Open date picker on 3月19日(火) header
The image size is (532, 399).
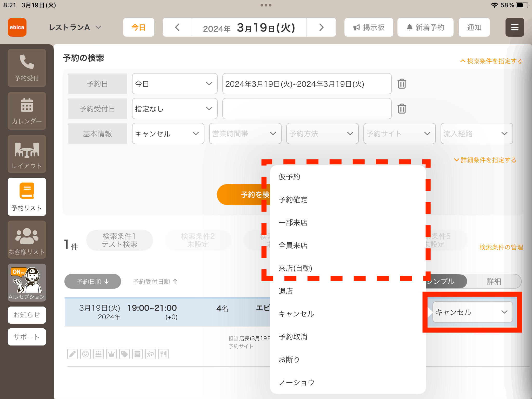[x=249, y=27]
